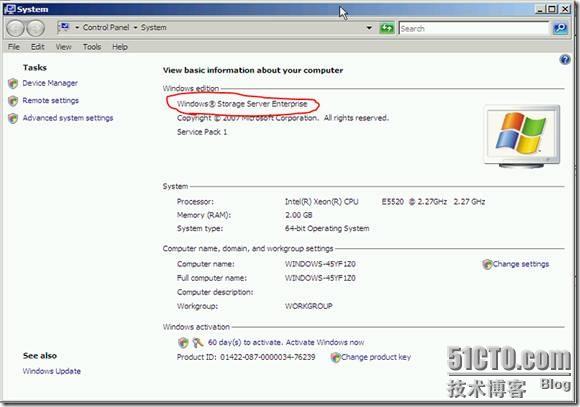Image resolution: width=580 pixels, height=407 pixels.
Task: Click the shield icon beside Advanced system settings
Action: click(13, 118)
